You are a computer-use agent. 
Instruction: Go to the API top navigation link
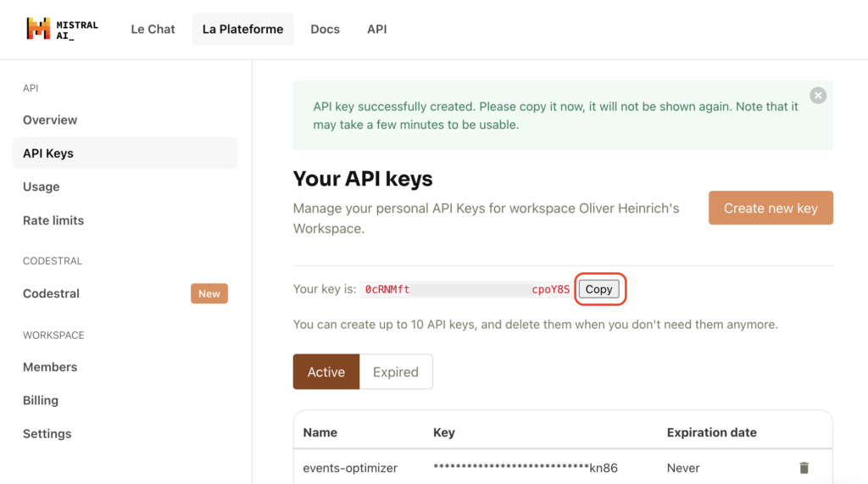(376, 30)
